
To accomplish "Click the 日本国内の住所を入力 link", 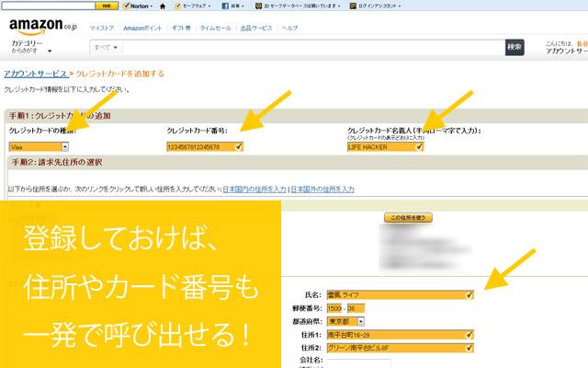I will [x=254, y=189].
